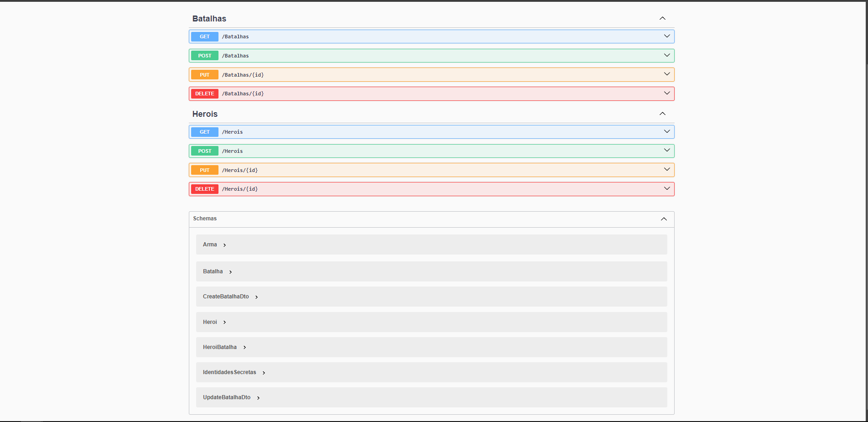Click the POST badge for /Herois
Viewport: 868px width, 422px height.
click(204, 151)
